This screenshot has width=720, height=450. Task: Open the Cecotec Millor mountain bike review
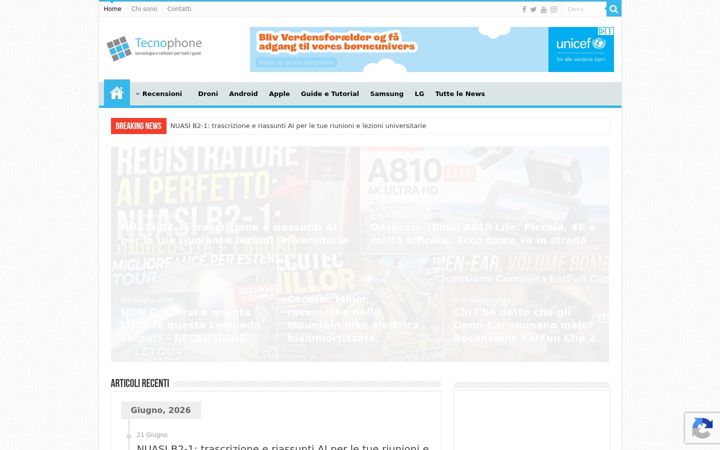click(x=360, y=308)
